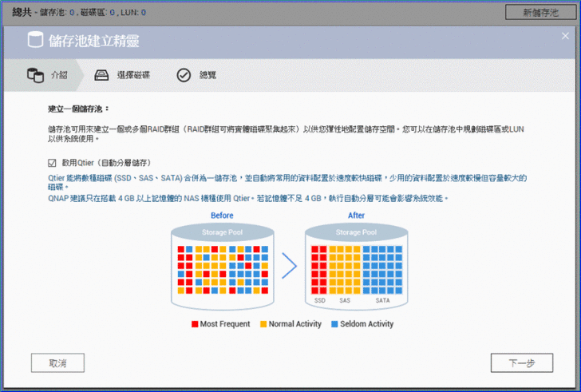Click the 啟用Qtier（自動分層儲存）label text
The image size is (581, 392).
(x=106, y=163)
